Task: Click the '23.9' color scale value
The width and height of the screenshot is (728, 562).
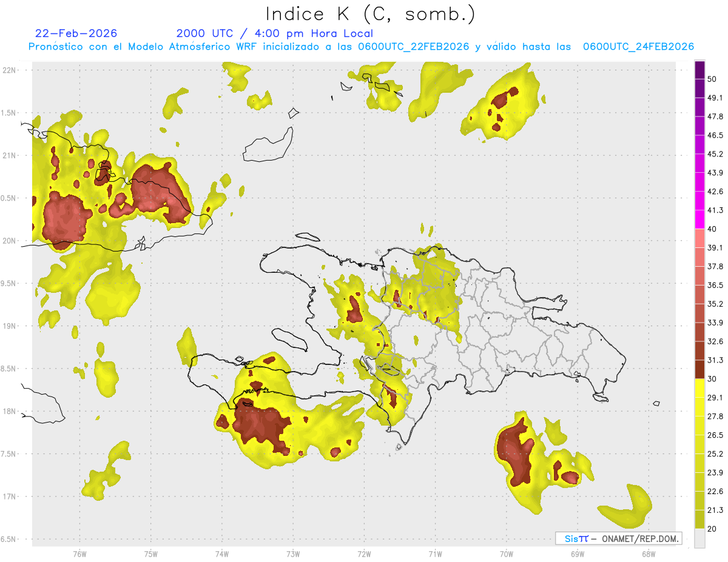Action: (715, 472)
